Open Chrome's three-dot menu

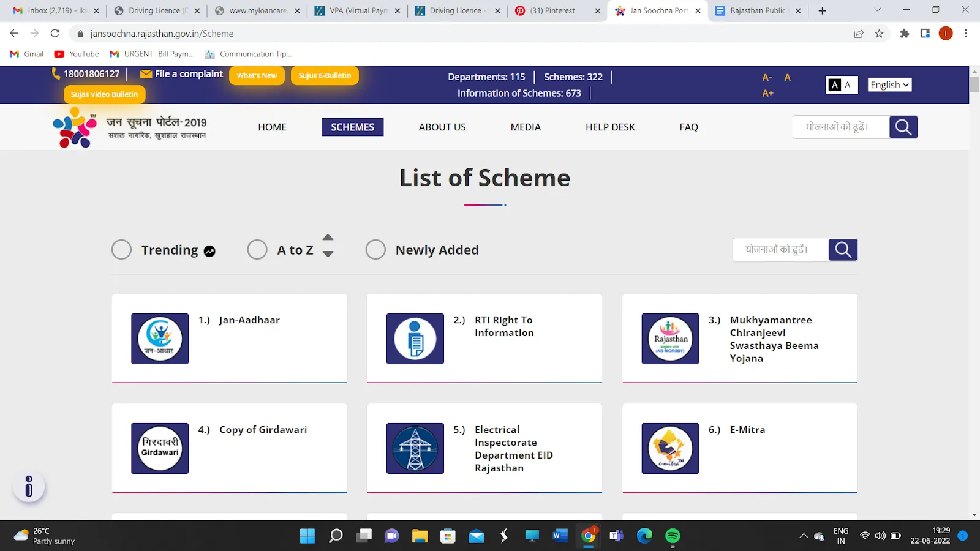click(x=966, y=34)
